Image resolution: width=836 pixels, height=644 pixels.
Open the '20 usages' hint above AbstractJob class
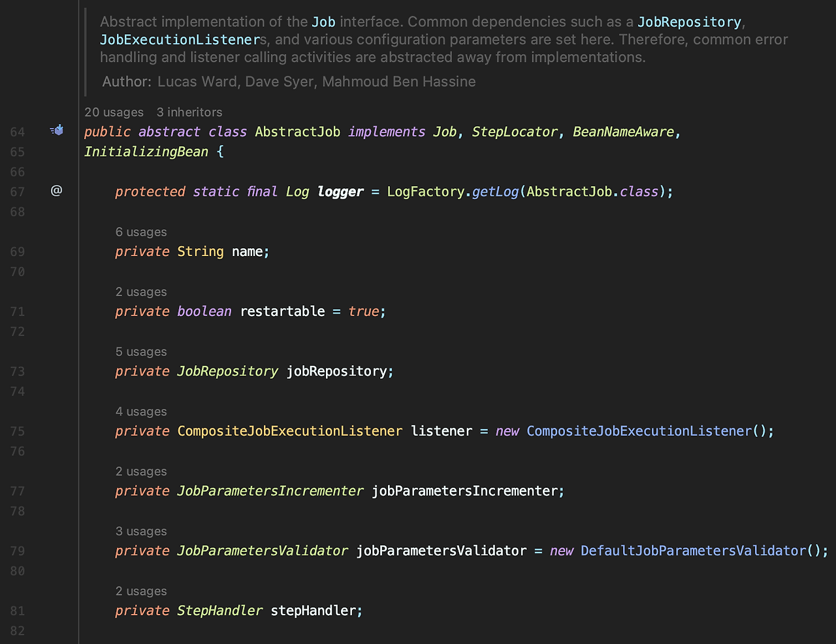tap(114, 112)
